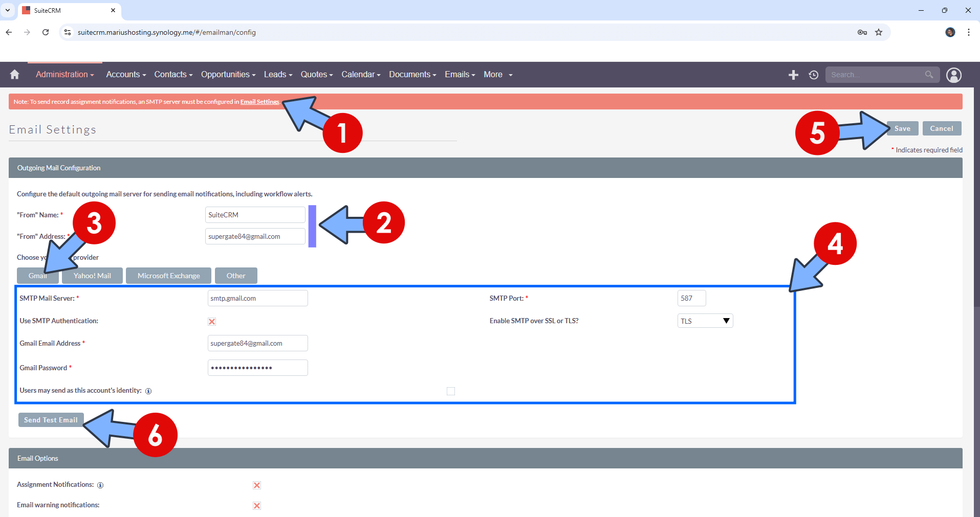Open the tab search dropdown arrow
The width and height of the screenshot is (980, 517).
(8, 10)
